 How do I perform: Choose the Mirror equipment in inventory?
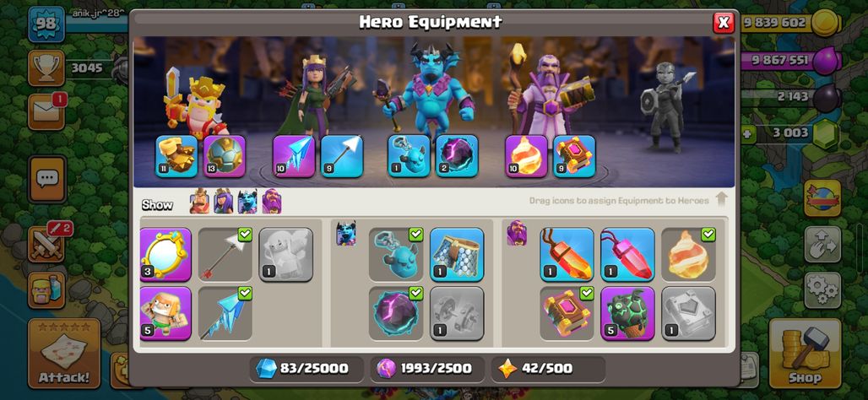pos(165,255)
